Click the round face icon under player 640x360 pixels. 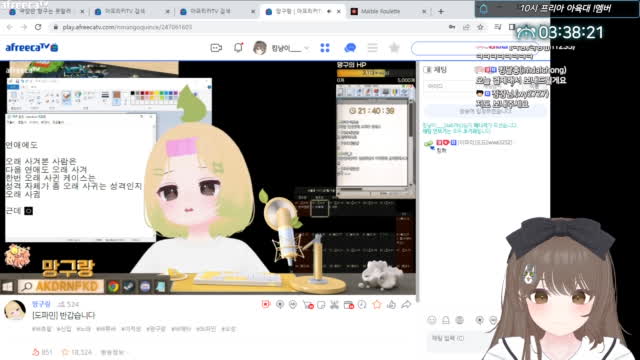point(293,304)
